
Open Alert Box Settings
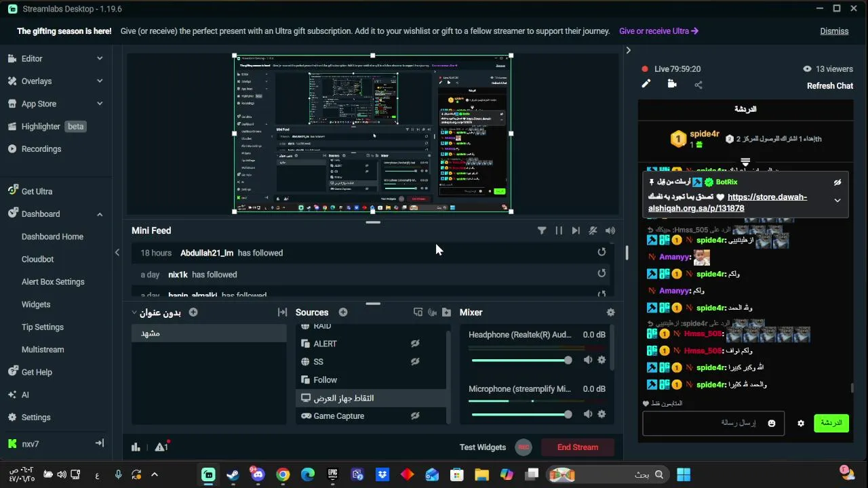[x=53, y=281]
